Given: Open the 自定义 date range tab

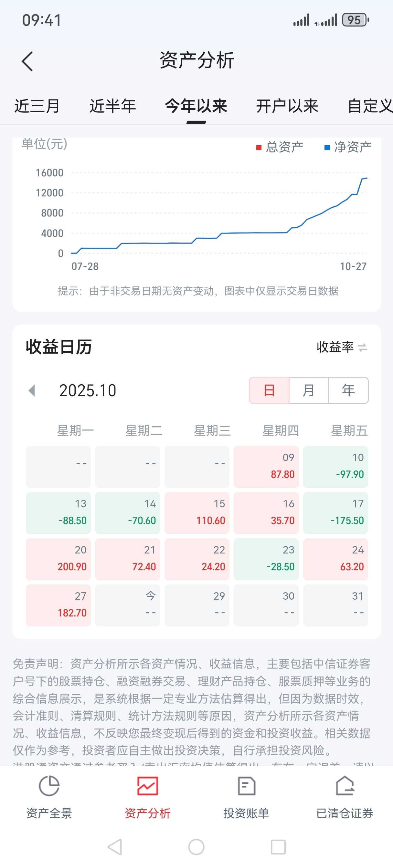Looking at the screenshot, I should [370, 106].
